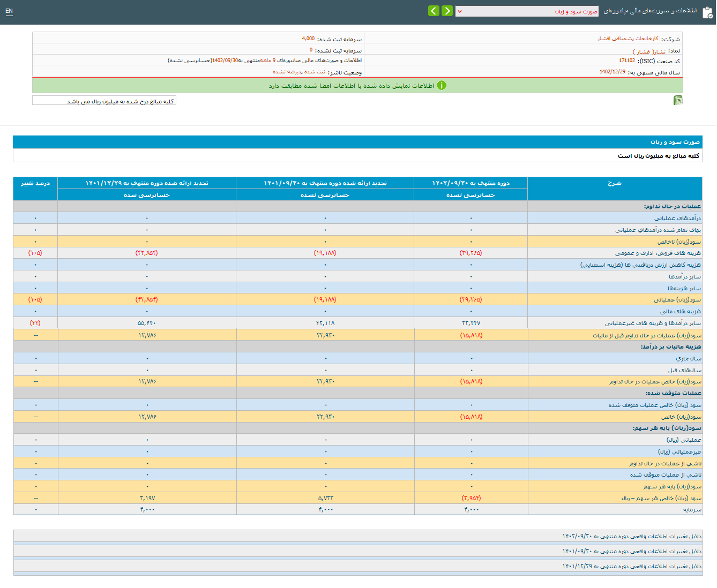717x588 pixels.
Task: Open company link کارخانجات پشمبافی افشار
Action: 628,39
